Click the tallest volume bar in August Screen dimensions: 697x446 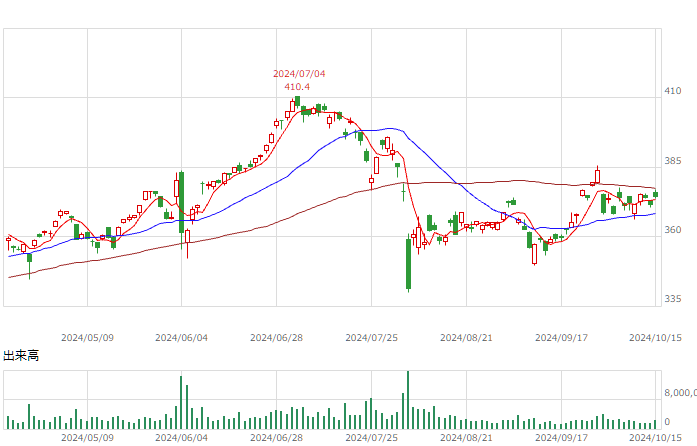pos(408,400)
